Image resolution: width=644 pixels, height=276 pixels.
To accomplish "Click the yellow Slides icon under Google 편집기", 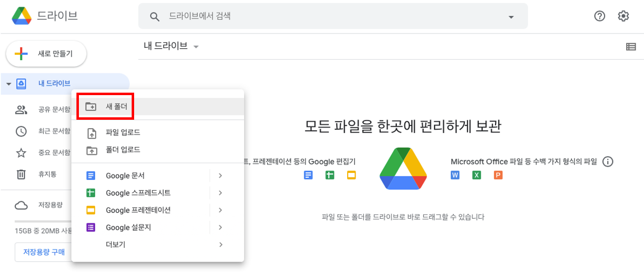I will [351, 175].
